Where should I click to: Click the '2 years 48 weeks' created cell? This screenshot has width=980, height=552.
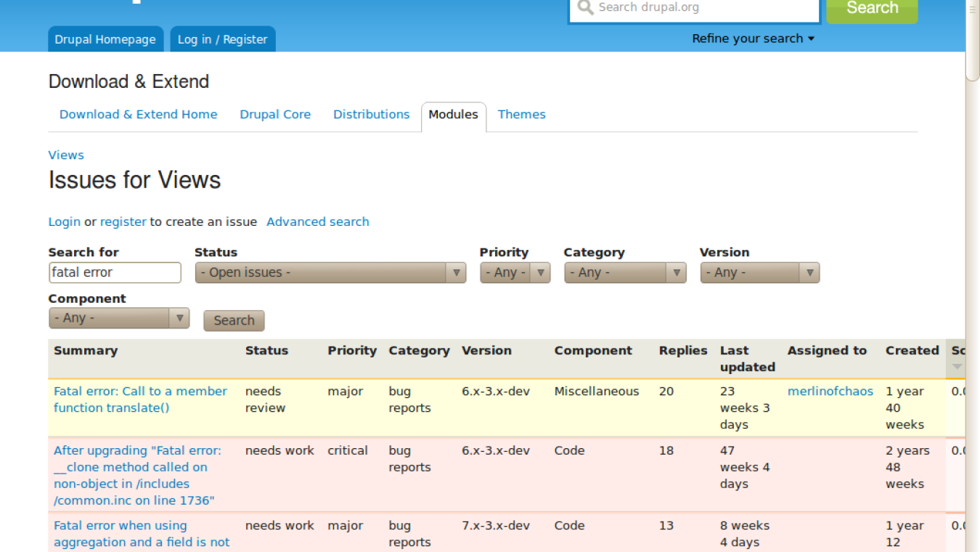(907, 467)
